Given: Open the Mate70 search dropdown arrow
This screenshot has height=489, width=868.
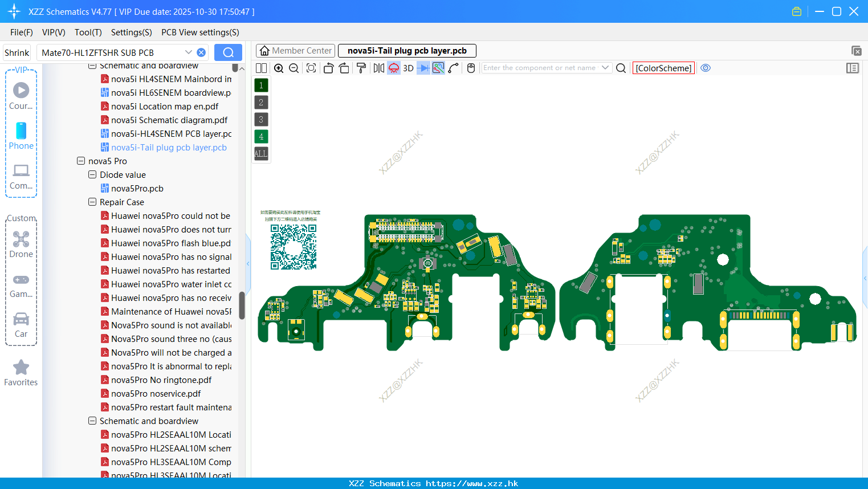Looking at the screenshot, I should click(189, 52).
